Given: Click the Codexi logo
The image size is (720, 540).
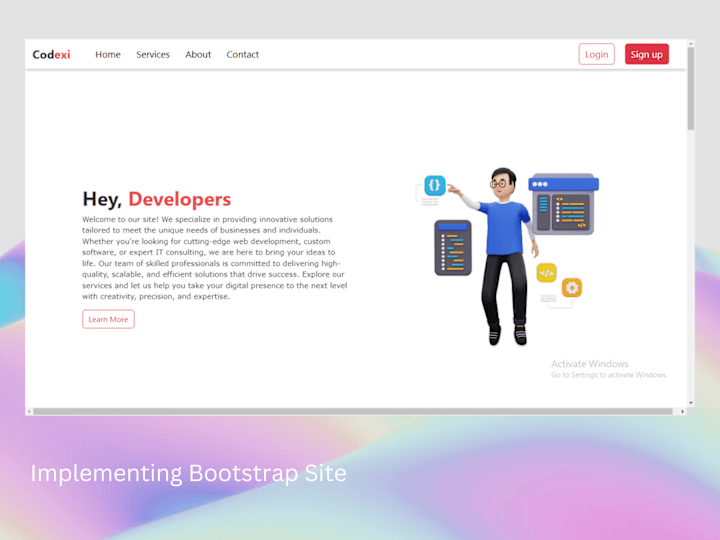Looking at the screenshot, I should [51, 54].
